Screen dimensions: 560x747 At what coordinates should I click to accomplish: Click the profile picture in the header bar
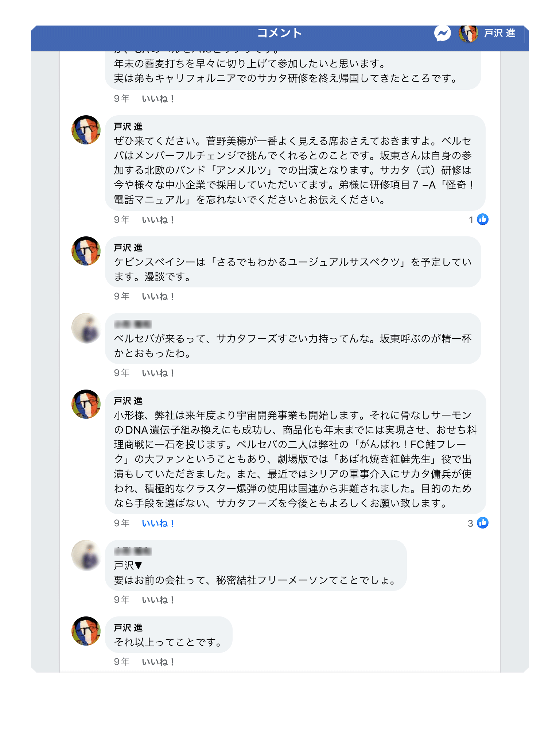pyautogui.click(x=468, y=34)
